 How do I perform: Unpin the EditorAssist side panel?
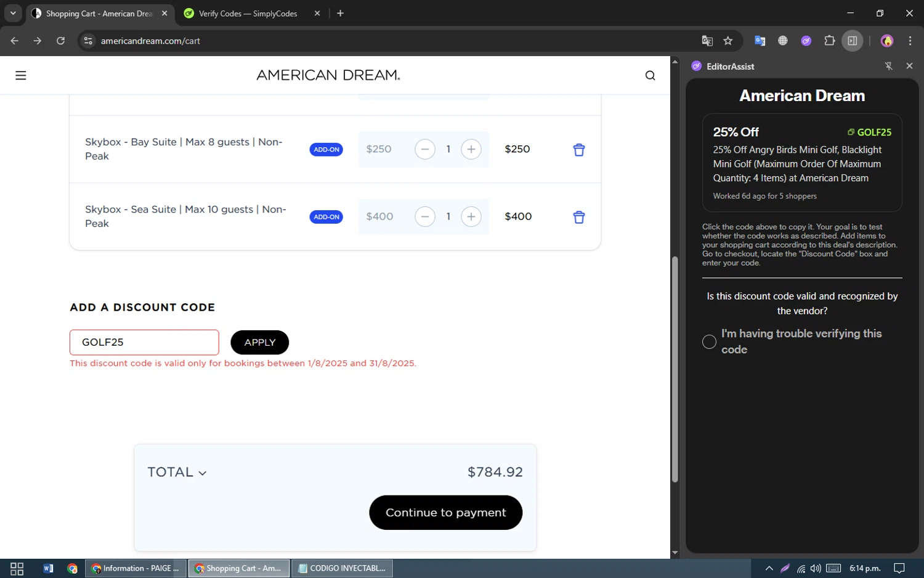(x=888, y=66)
